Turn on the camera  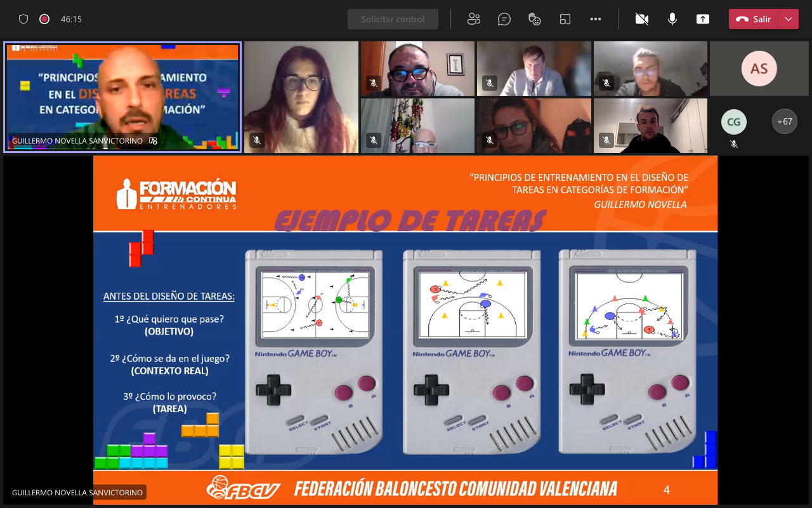pos(642,19)
